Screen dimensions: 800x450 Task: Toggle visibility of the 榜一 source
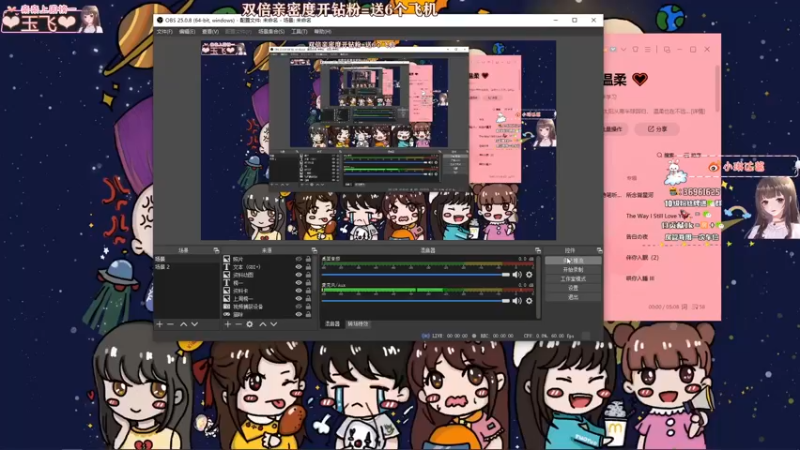(298, 283)
